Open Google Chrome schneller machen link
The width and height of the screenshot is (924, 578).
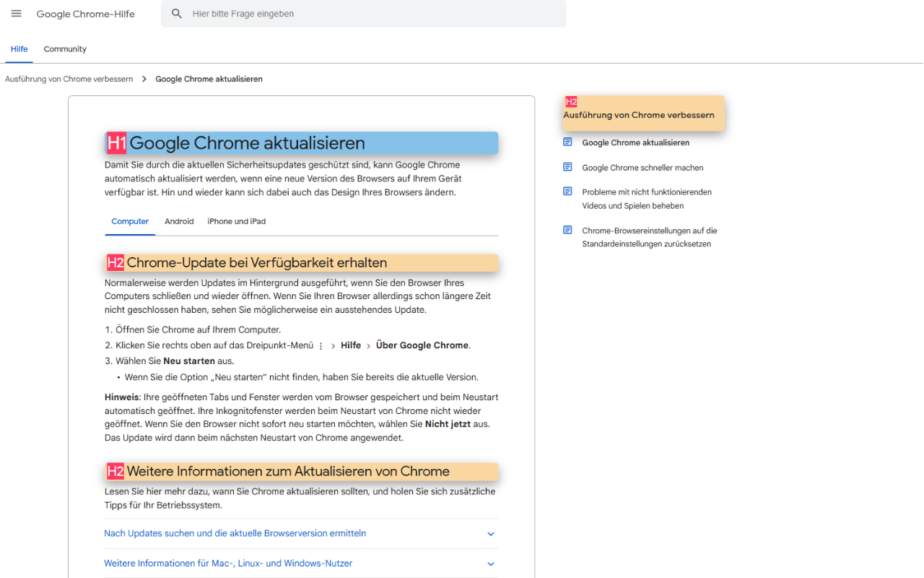[642, 168]
